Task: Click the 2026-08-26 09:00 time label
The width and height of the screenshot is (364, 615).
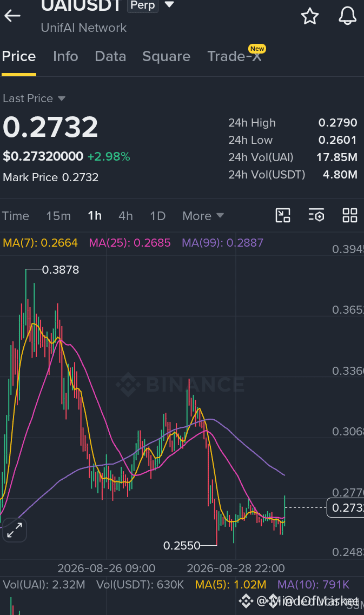Action: click(107, 568)
